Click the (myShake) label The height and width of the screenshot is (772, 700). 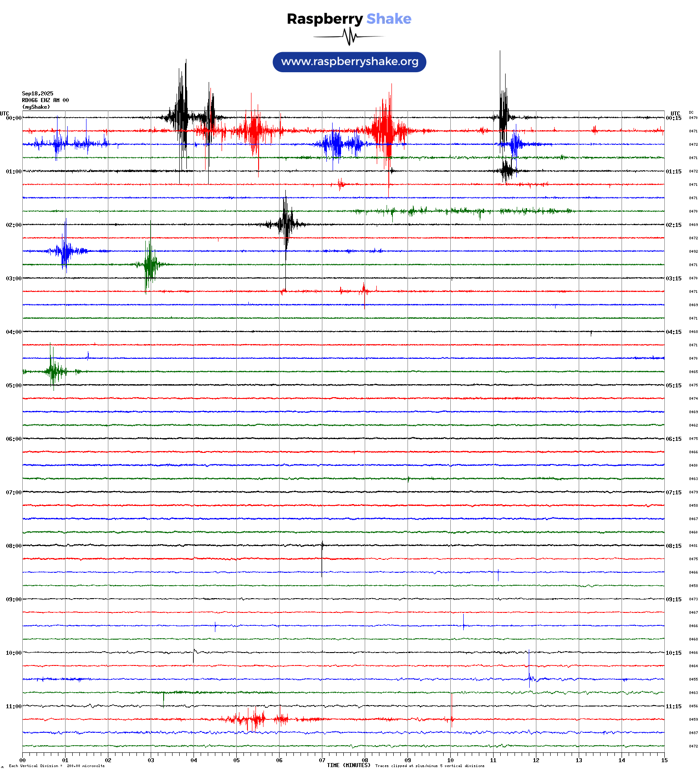tap(36, 107)
